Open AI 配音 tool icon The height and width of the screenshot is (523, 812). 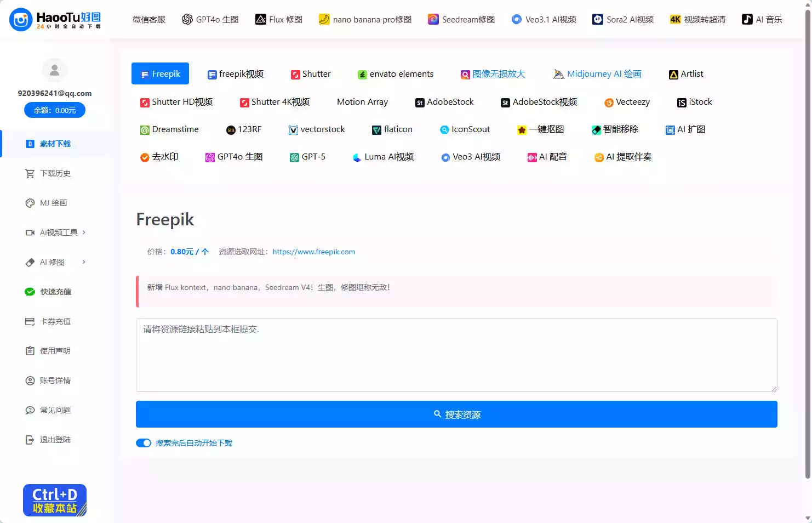click(532, 157)
